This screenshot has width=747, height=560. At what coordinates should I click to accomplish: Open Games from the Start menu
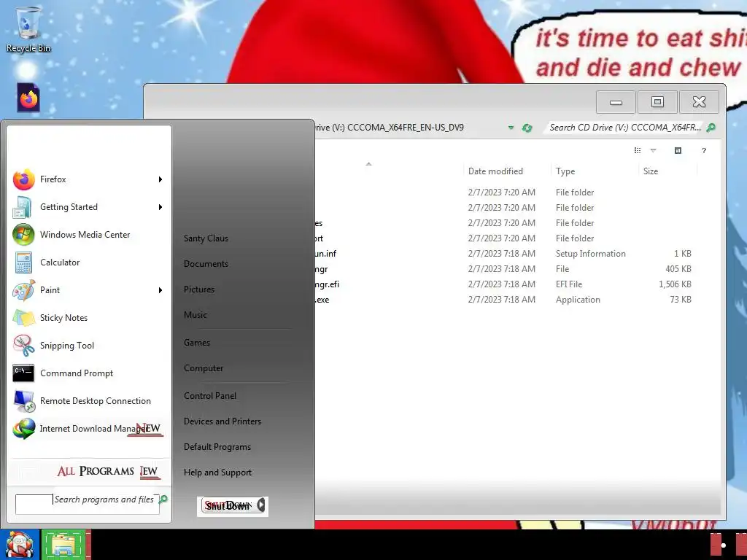click(x=197, y=343)
